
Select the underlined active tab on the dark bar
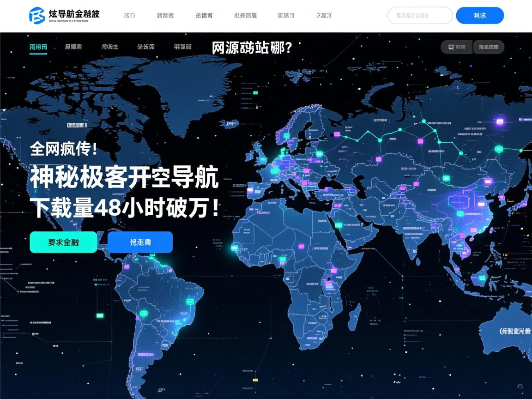click(x=37, y=47)
